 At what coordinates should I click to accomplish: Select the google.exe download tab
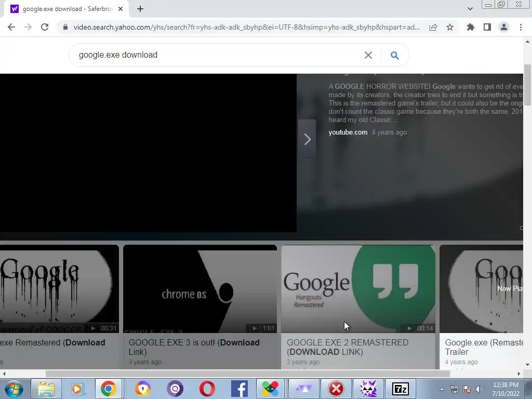click(66, 9)
